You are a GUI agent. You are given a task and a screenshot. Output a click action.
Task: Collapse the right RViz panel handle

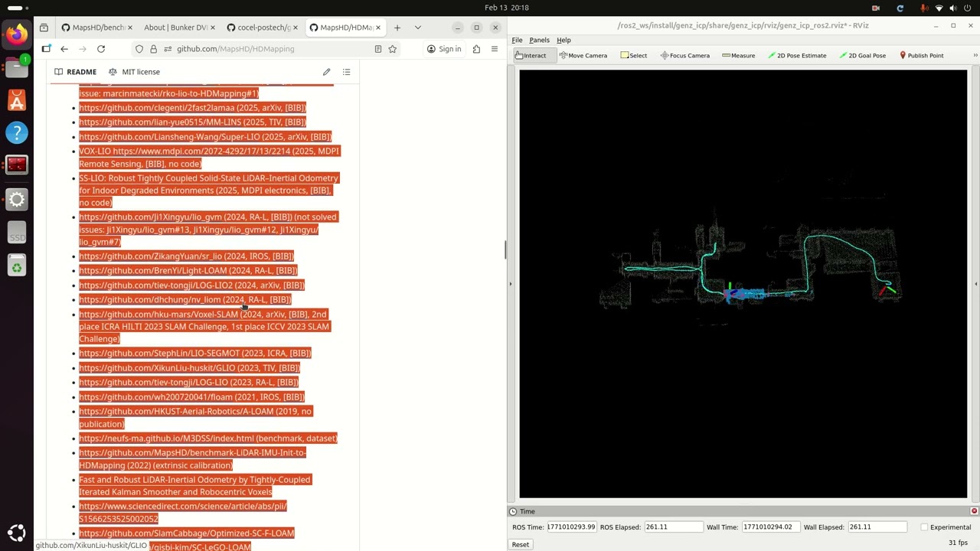(x=975, y=284)
